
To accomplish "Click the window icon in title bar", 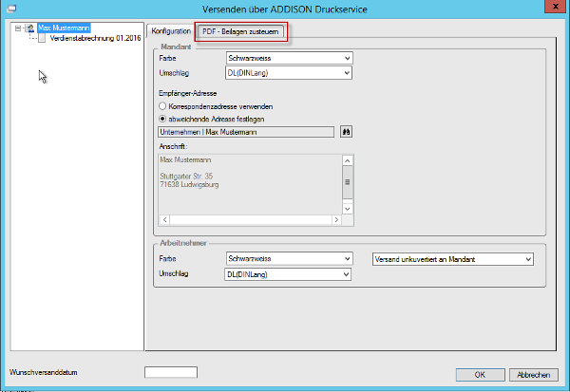I will [x=11, y=9].
